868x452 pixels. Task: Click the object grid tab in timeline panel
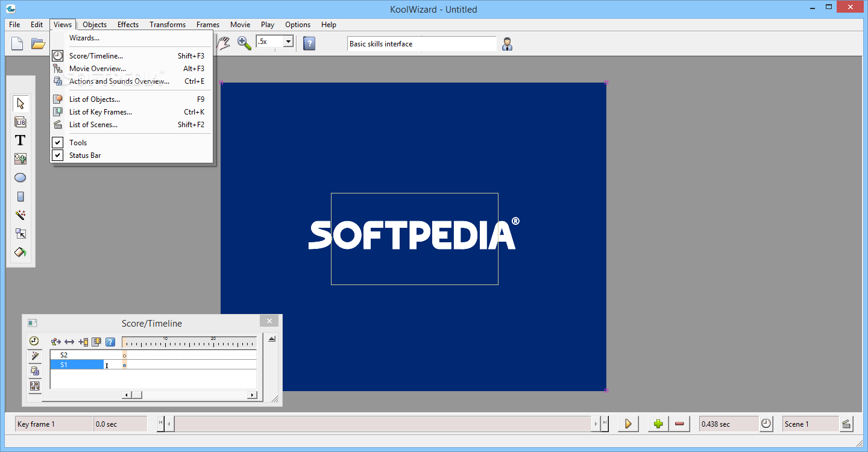point(35,386)
